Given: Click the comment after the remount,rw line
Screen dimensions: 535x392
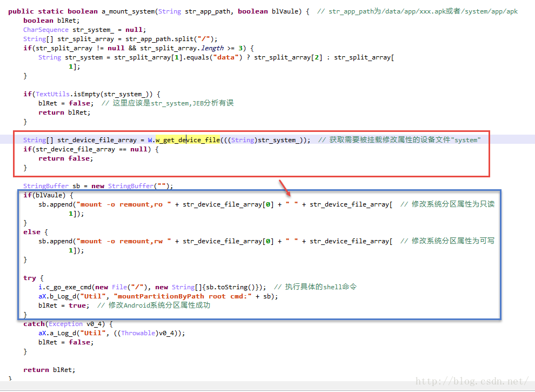Looking at the screenshot, I should [447, 241].
